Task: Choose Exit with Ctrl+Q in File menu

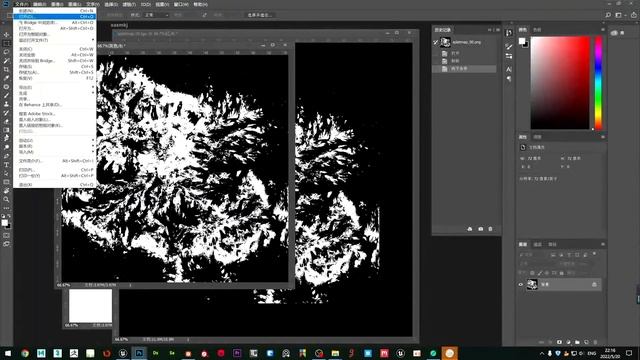Action: pyautogui.click(x=54, y=185)
